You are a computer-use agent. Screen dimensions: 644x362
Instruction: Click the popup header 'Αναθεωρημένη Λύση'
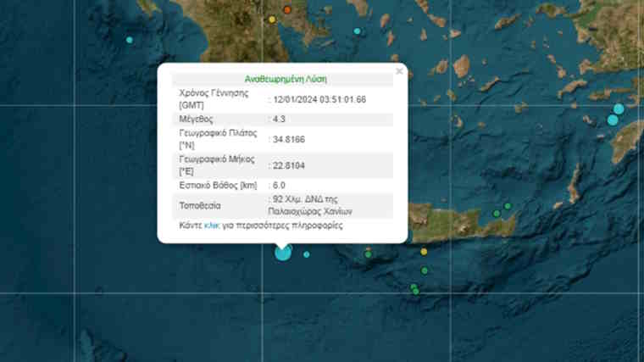pos(286,80)
